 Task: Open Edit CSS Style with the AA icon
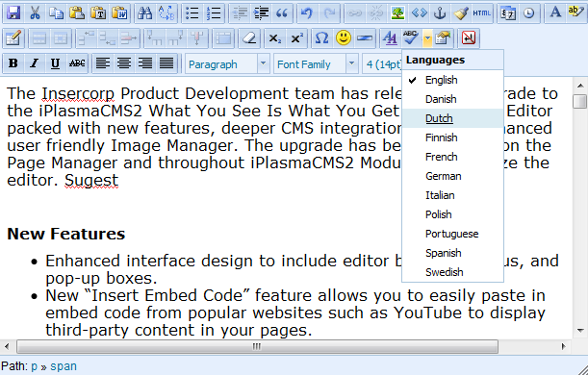pyautogui.click(x=391, y=38)
